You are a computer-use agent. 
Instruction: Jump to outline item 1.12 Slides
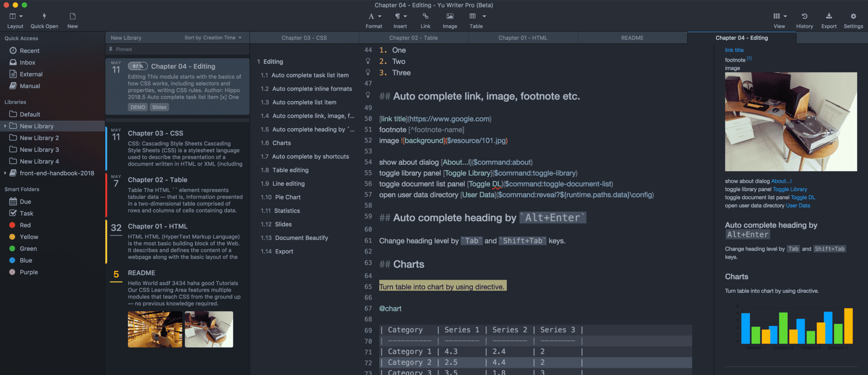pyautogui.click(x=276, y=224)
